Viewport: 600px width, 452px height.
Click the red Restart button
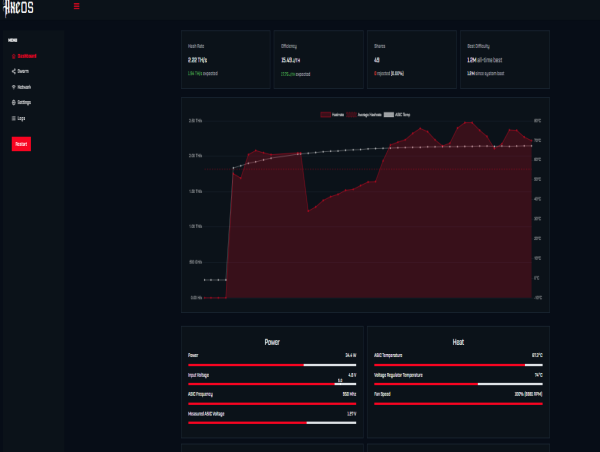tap(21, 144)
